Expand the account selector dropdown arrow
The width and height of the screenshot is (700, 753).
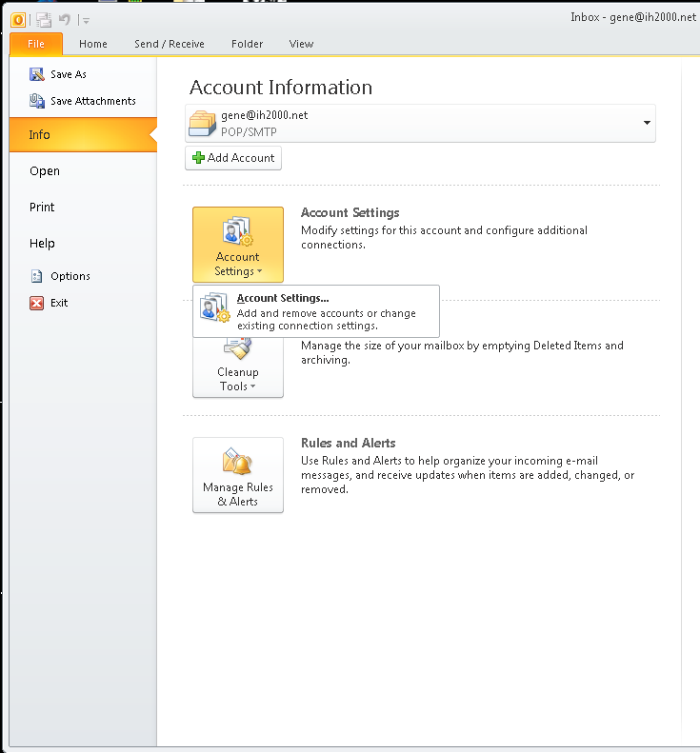[x=647, y=123]
